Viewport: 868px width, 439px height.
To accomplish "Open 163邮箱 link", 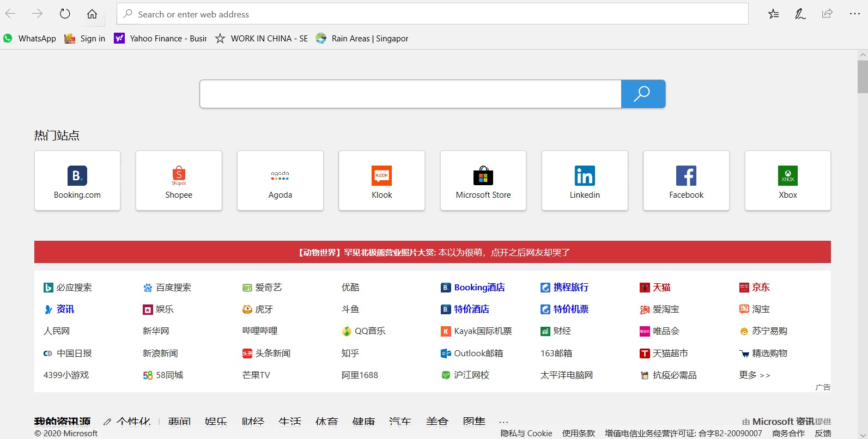I will coord(556,353).
